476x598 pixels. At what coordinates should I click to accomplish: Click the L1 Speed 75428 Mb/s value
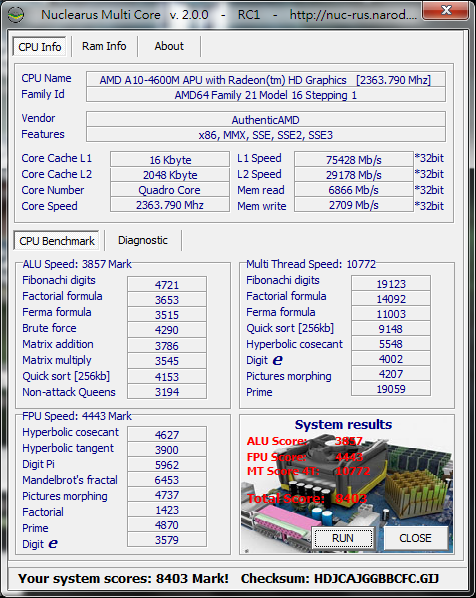click(354, 159)
